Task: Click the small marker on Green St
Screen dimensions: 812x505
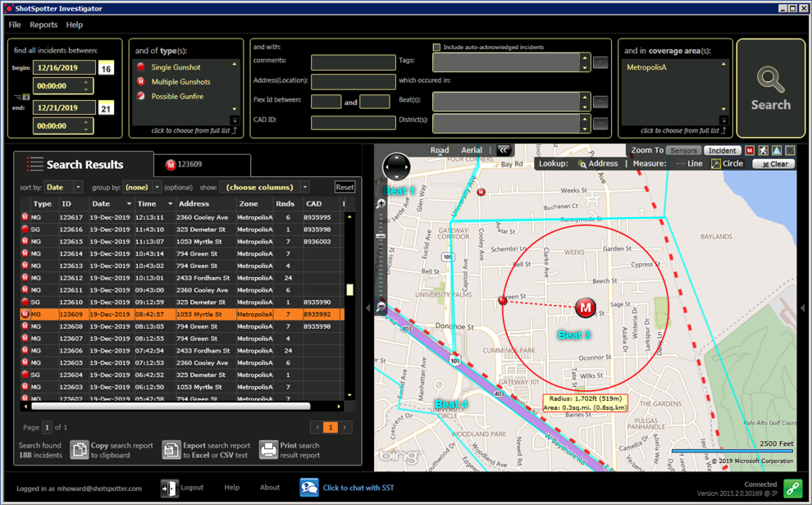Action: pos(502,300)
